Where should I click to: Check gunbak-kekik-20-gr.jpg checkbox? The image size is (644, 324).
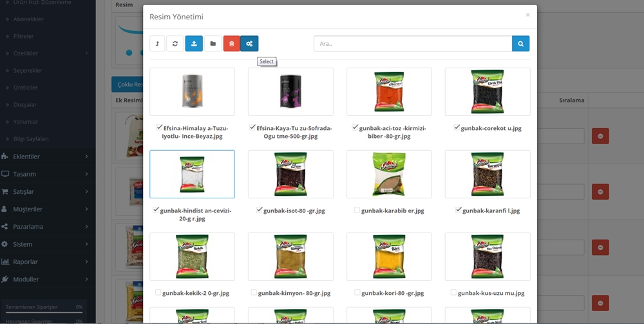158,292
